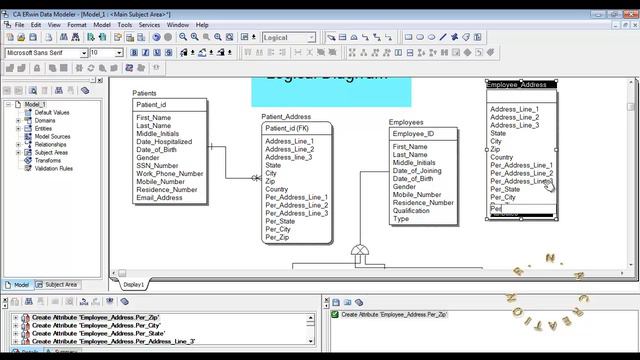Open the text color dropdown arrow
Image resolution: width=640 pixels, height=360 pixels.
click(193, 53)
